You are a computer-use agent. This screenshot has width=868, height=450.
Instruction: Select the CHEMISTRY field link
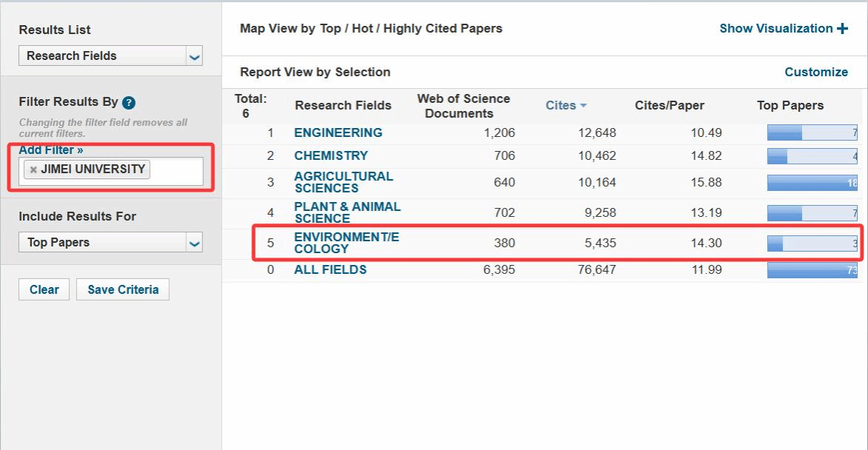pyautogui.click(x=331, y=155)
